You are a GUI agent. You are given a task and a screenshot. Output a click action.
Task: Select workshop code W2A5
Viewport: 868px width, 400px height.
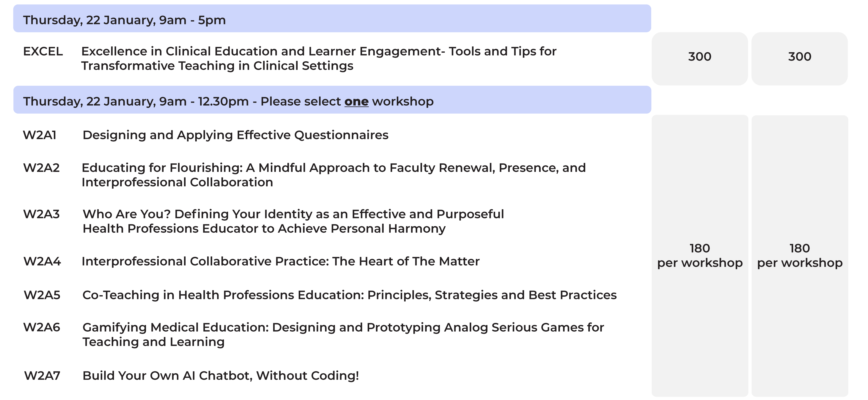[x=42, y=295]
